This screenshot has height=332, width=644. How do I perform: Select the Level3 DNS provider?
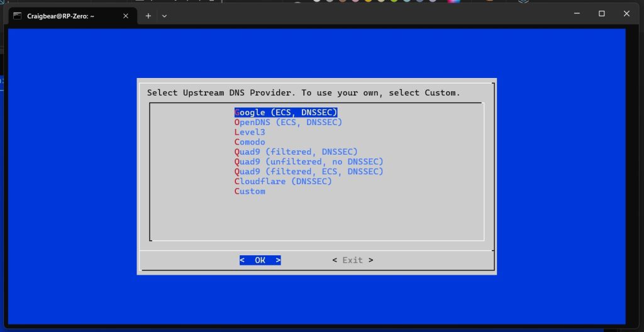(x=250, y=132)
